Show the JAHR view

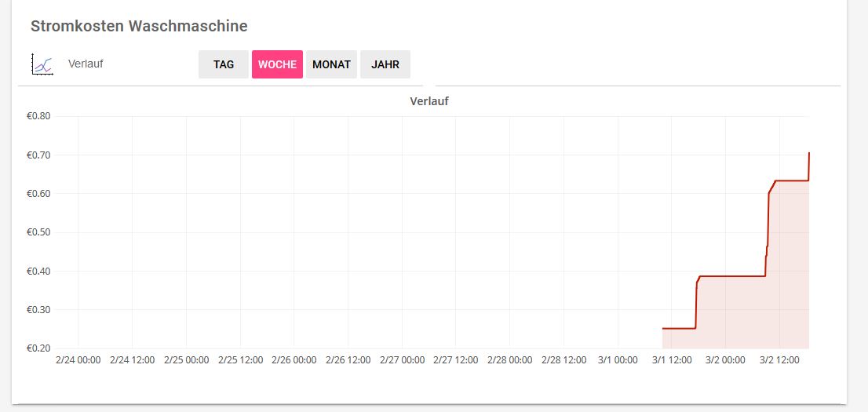385,64
